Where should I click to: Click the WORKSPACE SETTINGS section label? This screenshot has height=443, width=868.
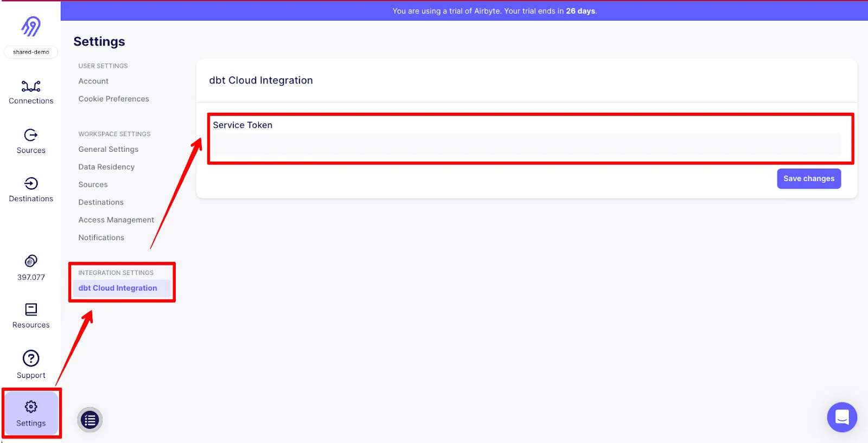(x=114, y=134)
